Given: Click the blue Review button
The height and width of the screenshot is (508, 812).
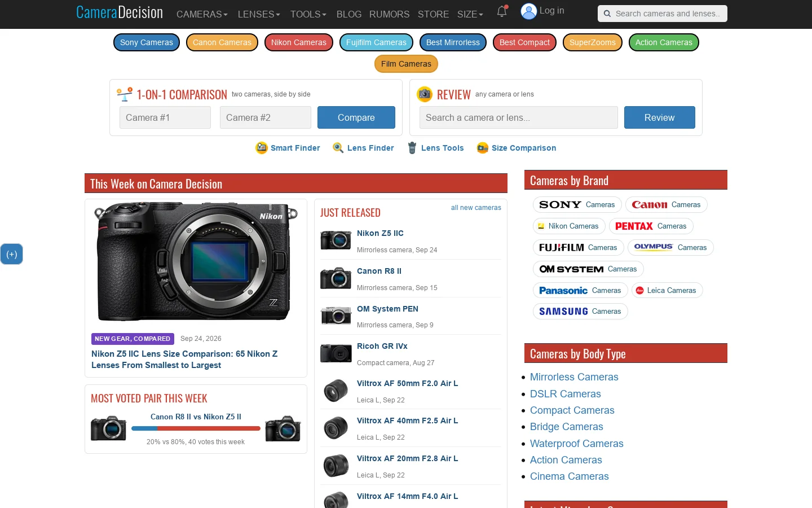Looking at the screenshot, I should 659,117.
